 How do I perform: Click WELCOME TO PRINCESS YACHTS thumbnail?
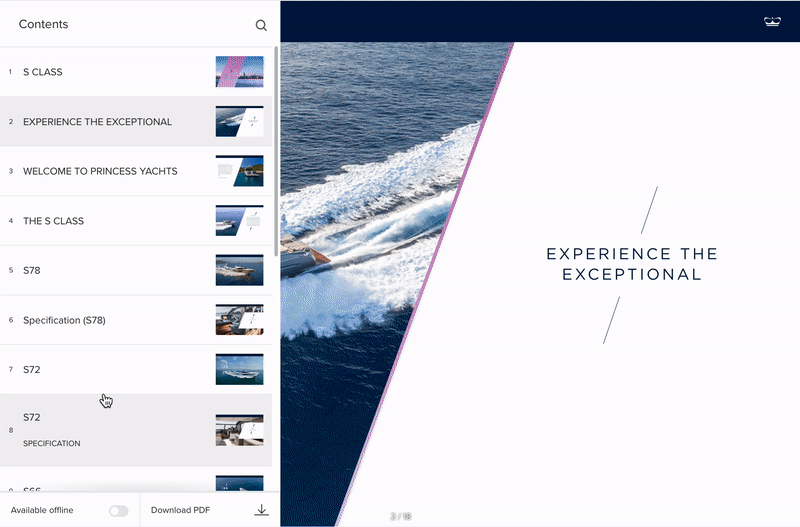pos(239,171)
